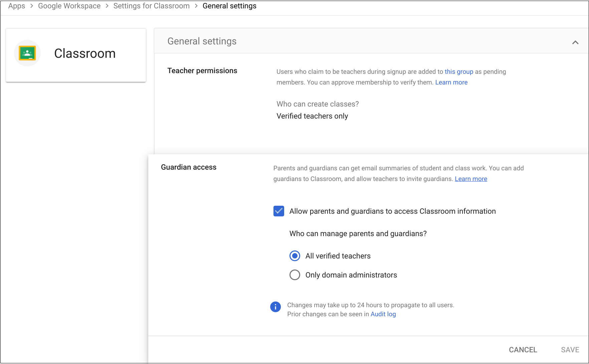Image resolution: width=589 pixels, height=364 pixels.
Task: Click General settings breadcrumb item
Action: tap(229, 6)
